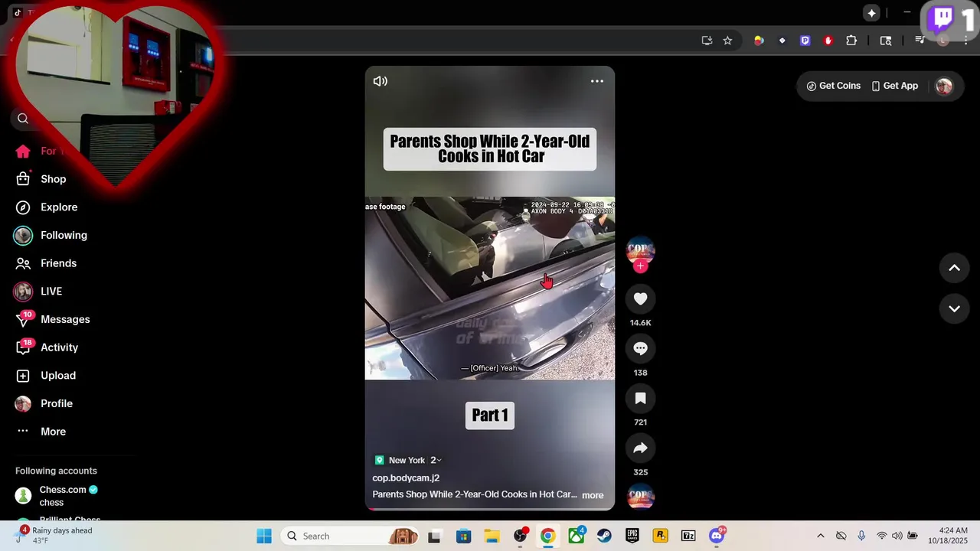Viewport: 980px width, 551px height.
Task: Bookmark the video to favorites
Action: 641,399
